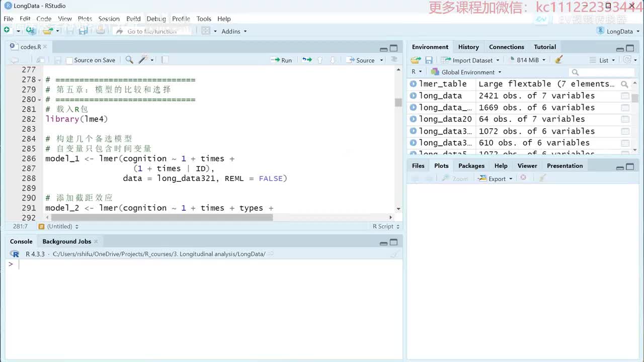Click the show document outline icon
Image resolution: width=644 pixels, height=362 pixels.
point(394,60)
